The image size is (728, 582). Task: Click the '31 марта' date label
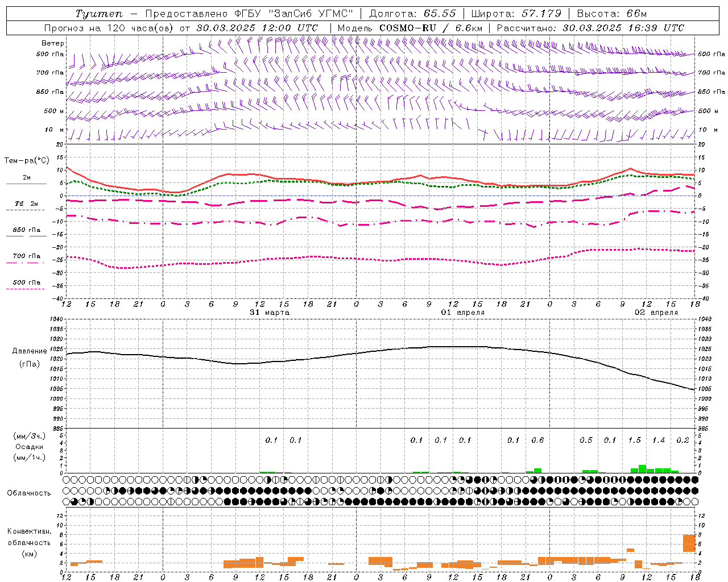coord(270,313)
